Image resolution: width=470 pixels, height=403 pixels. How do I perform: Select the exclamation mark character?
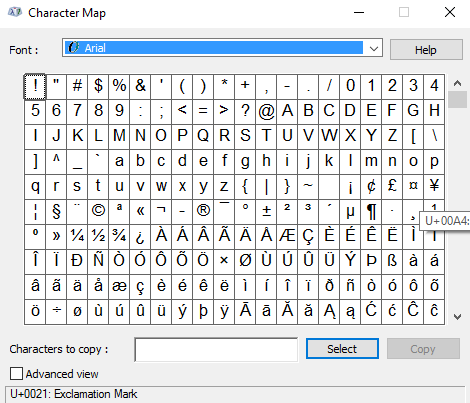click(x=35, y=86)
